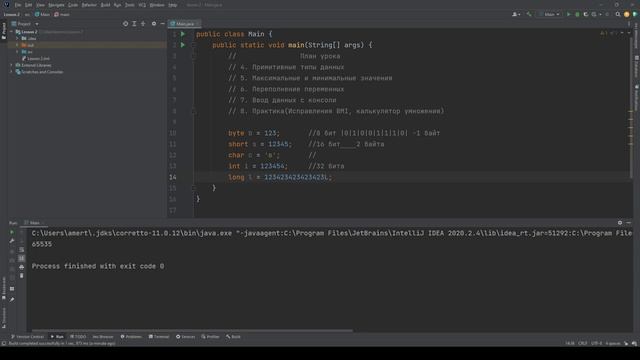Expand Scratches and Consoles node
The image size is (640, 360).
[x=11, y=72]
